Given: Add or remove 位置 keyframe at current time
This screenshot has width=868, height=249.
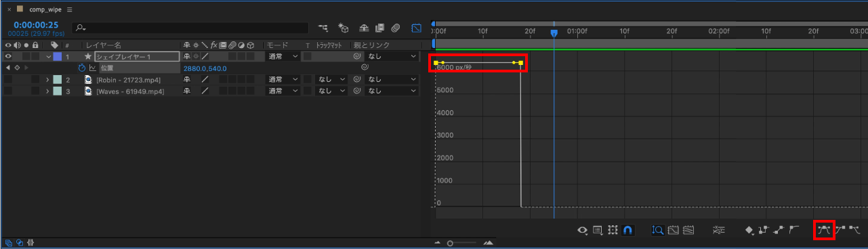Looking at the screenshot, I should [16, 68].
